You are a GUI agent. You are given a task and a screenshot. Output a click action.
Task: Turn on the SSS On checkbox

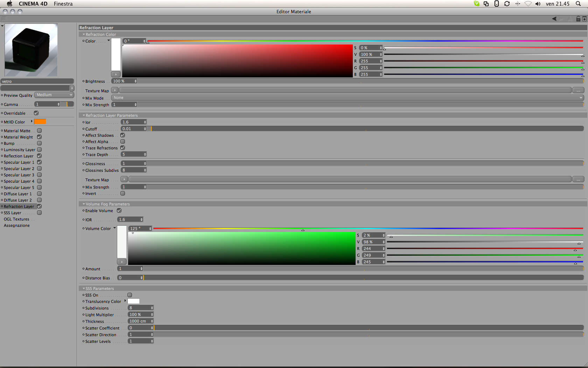pyautogui.click(x=130, y=295)
